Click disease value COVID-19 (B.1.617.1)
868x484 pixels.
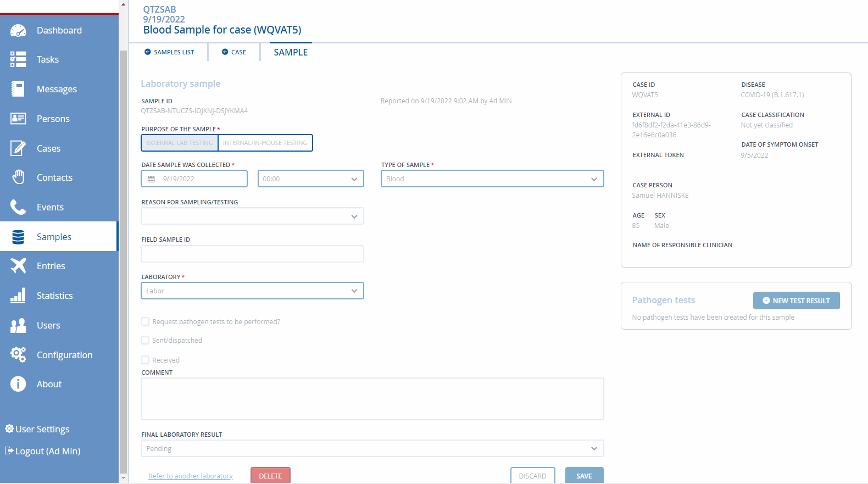click(772, 95)
